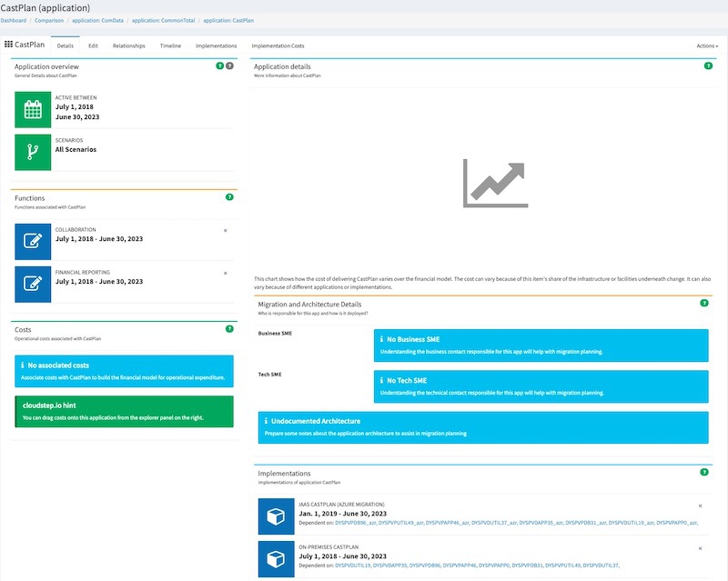Image resolution: width=728 pixels, height=581 pixels.
Task: Open help for Migration and Architecture Details
Action: pyautogui.click(x=704, y=303)
